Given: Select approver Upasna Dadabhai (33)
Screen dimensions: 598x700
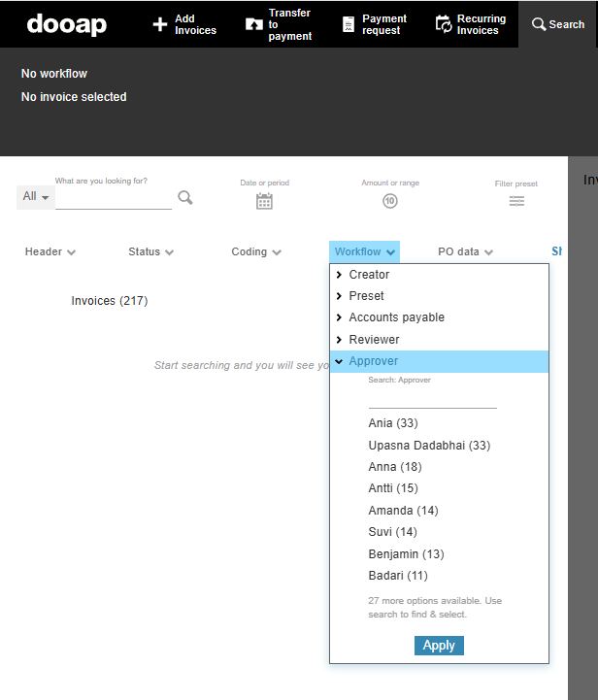Looking at the screenshot, I should 429,446.
